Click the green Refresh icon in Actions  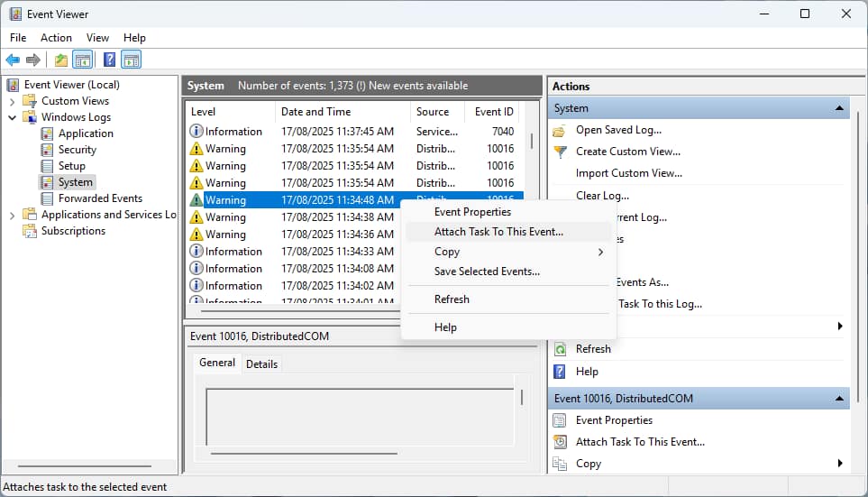click(560, 349)
